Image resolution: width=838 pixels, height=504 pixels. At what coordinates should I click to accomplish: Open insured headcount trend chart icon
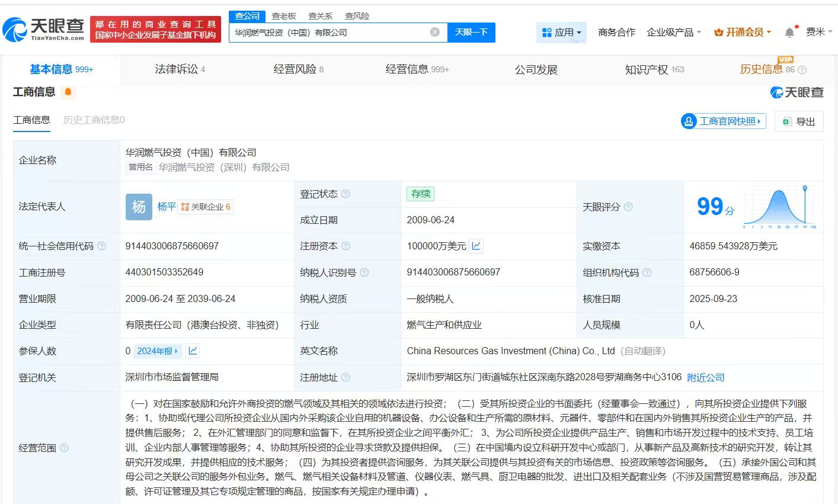193,351
